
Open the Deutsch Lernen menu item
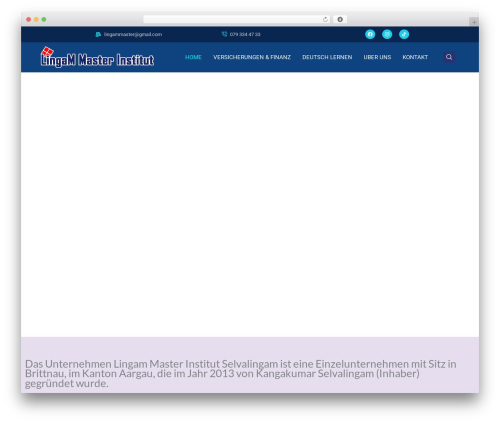pos(327,57)
